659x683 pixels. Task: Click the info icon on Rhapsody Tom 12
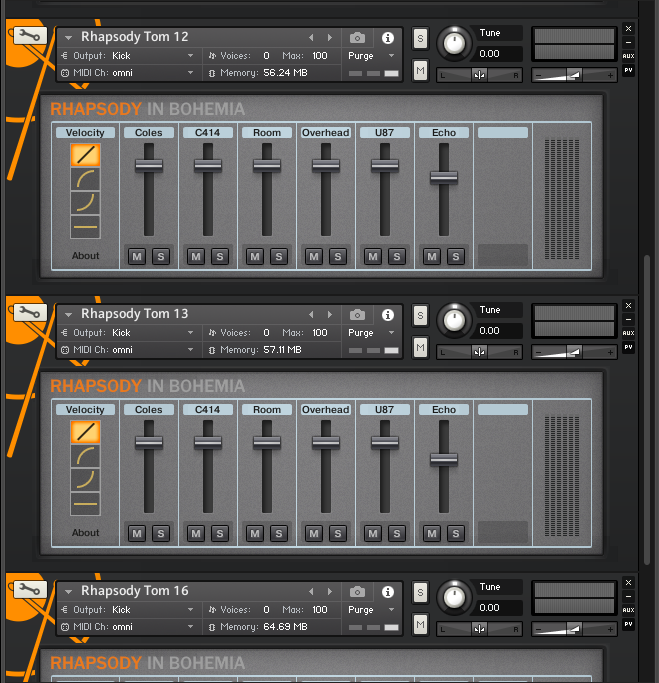tap(388, 37)
